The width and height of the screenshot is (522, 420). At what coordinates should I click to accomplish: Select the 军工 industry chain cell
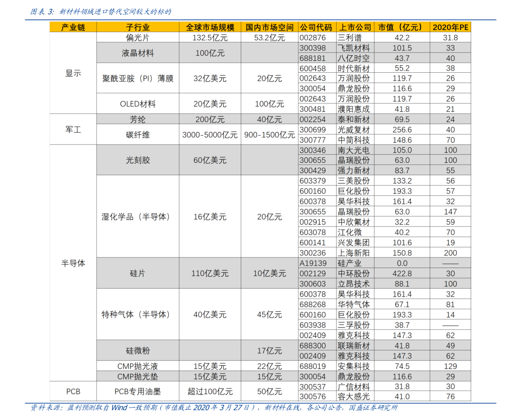point(73,129)
